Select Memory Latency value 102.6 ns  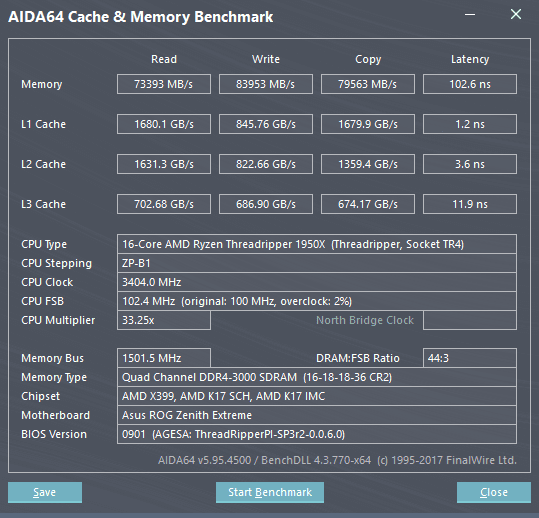470,84
